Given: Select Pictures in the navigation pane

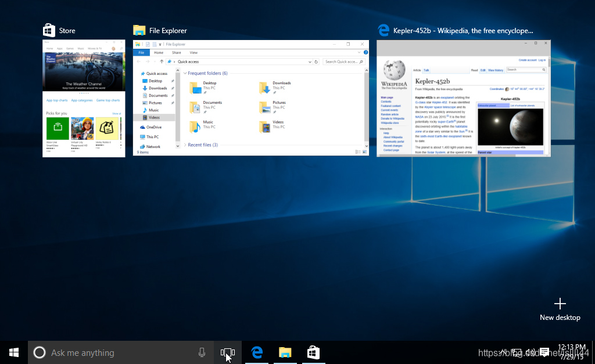Looking at the screenshot, I should (x=152, y=103).
